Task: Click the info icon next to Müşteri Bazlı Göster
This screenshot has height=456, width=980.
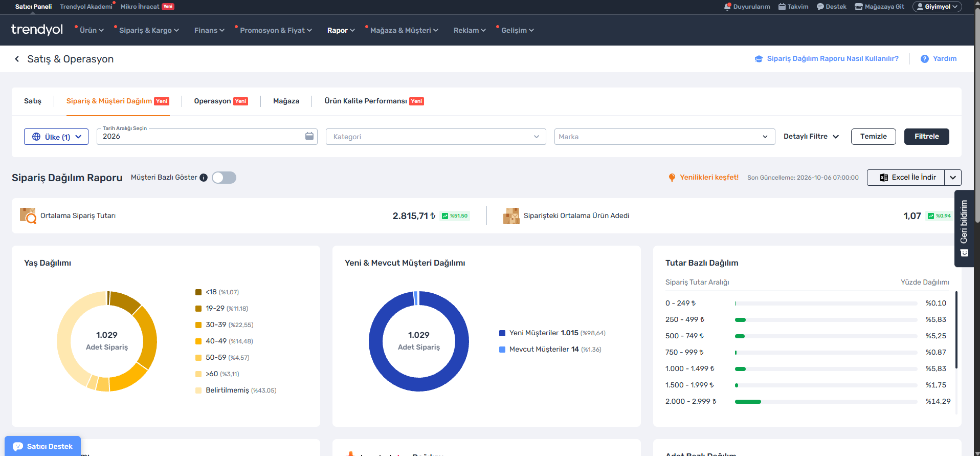Action: point(204,178)
